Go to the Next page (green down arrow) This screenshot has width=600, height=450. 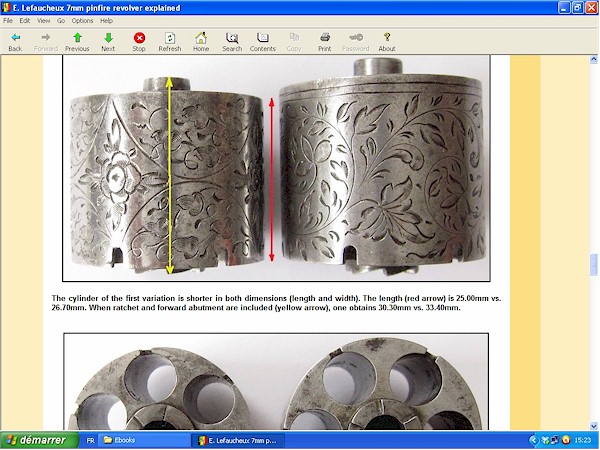pos(108,38)
